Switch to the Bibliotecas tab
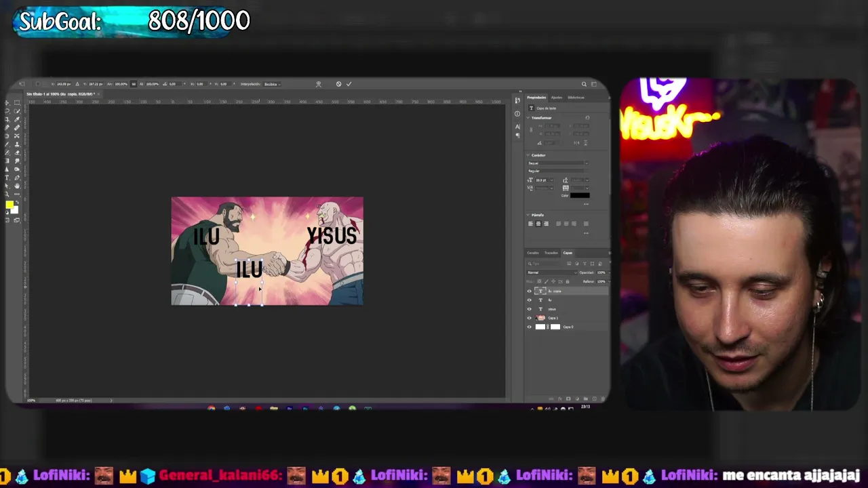Viewport: 868px width, 488px height. [576, 98]
